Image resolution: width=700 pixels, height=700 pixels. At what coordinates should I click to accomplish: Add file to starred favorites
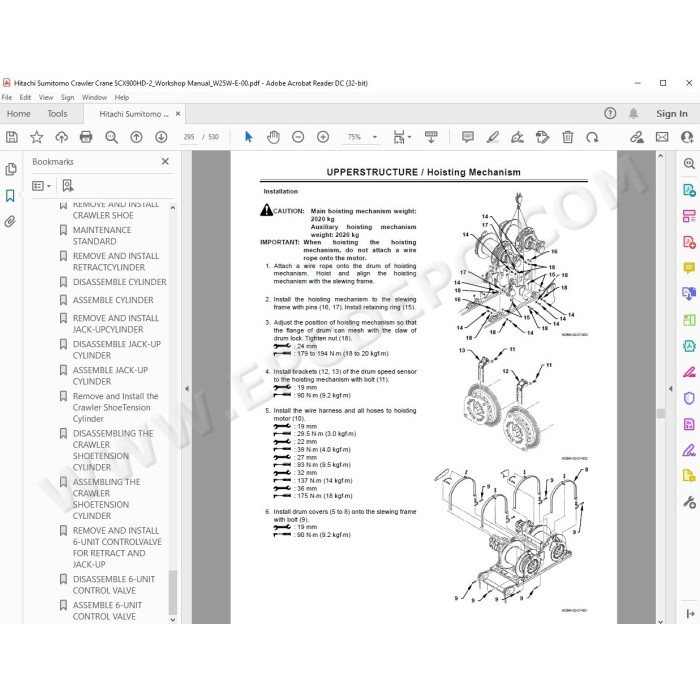[37, 137]
